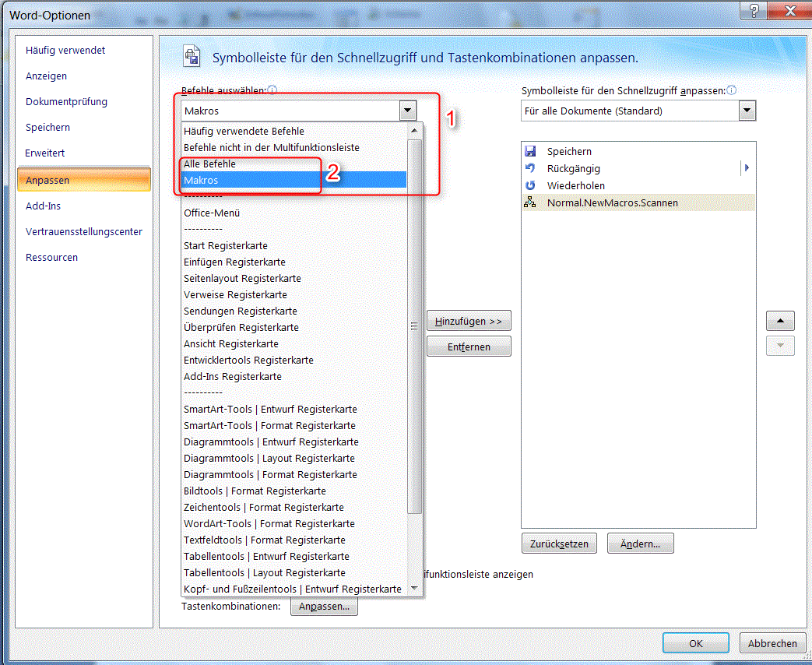Click info icon next to Befehle auswählen
This screenshot has height=665, width=812.
[272, 90]
